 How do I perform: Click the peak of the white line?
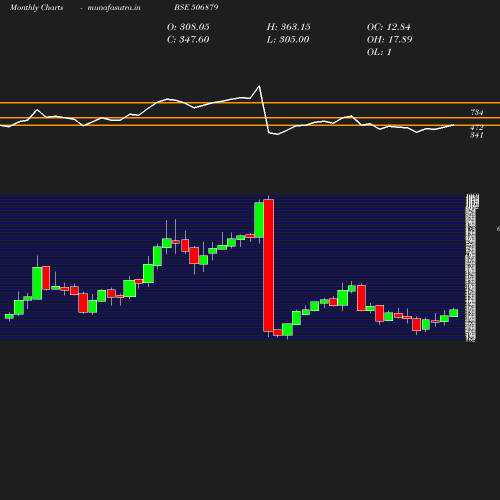pyautogui.click(x=259, y=86)
